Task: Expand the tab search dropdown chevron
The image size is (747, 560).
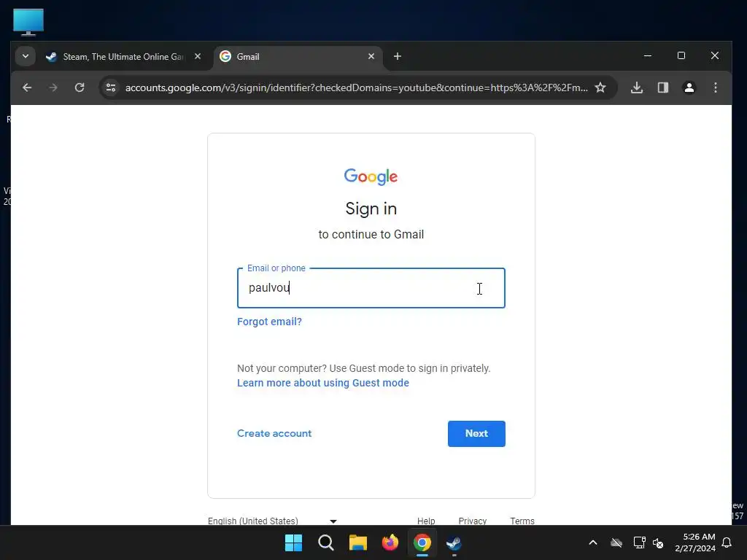Action: 26,57
